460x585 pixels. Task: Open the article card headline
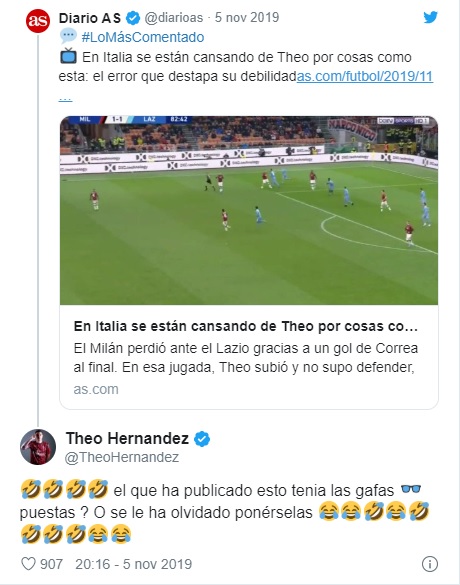pos(245,326)
